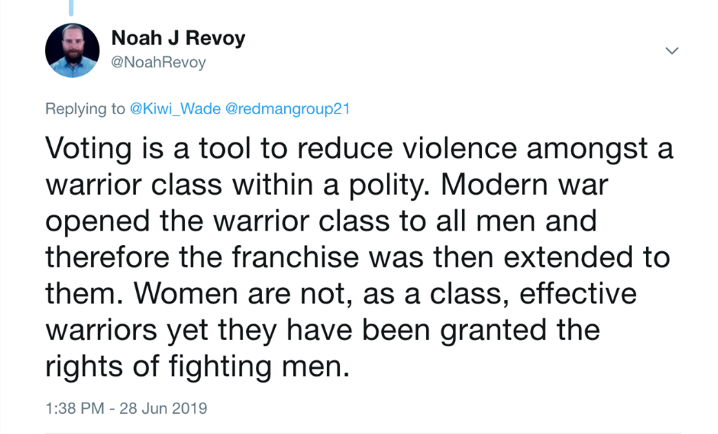Click the tweet line starting "therefore the franchise"

(x=355, y=257)
